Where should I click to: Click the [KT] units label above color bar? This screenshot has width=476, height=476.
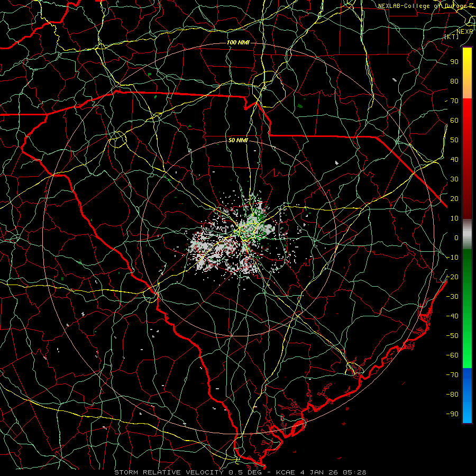point(452,36)
